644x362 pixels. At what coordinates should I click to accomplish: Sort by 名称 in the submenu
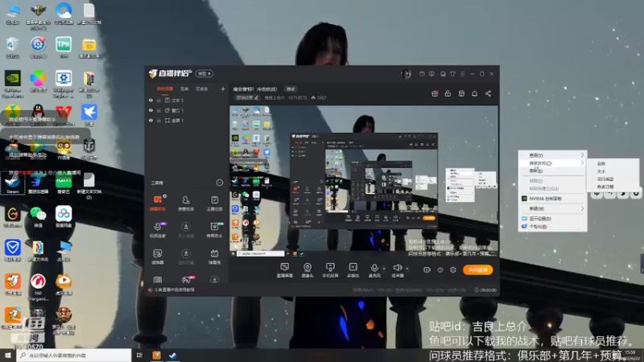pos(612,163)
